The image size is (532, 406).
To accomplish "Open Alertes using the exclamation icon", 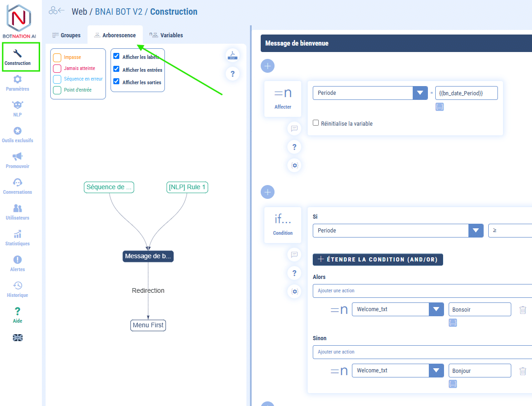I will [17, 263].
